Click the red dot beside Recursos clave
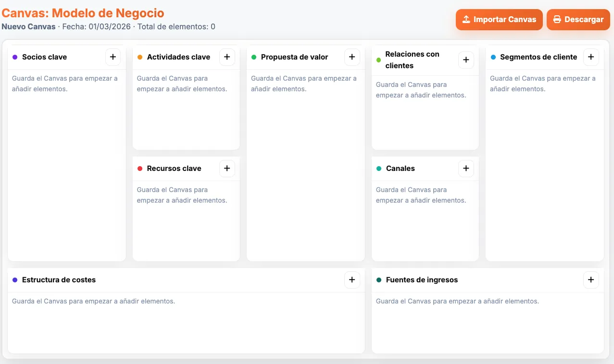This screenshot has width=614, height=364. pyautogui.click(x=139, y=168)
